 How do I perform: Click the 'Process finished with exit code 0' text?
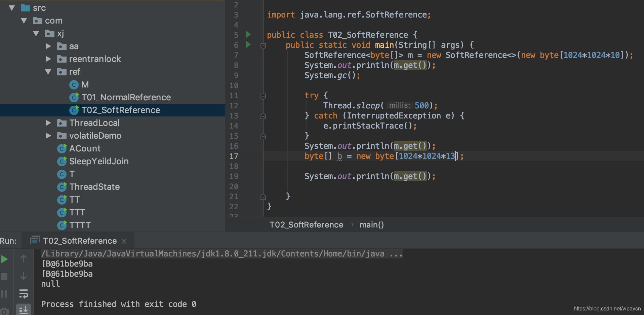119,304
